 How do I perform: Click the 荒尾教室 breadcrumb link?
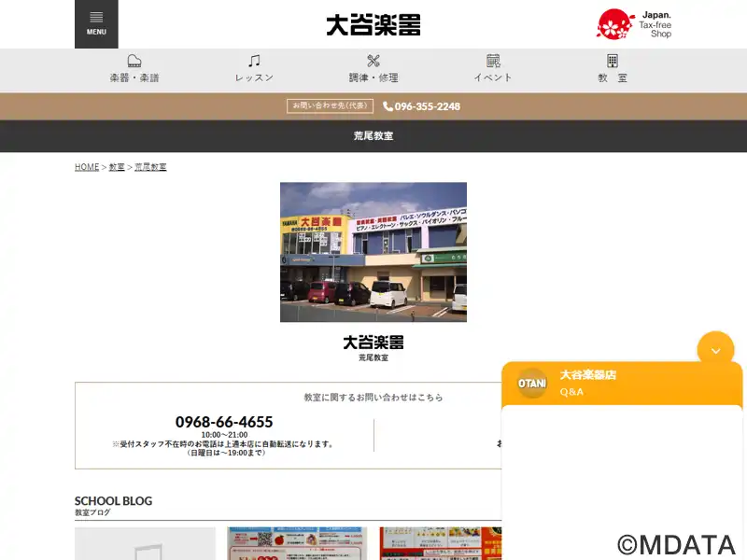(x=150, y=167)
